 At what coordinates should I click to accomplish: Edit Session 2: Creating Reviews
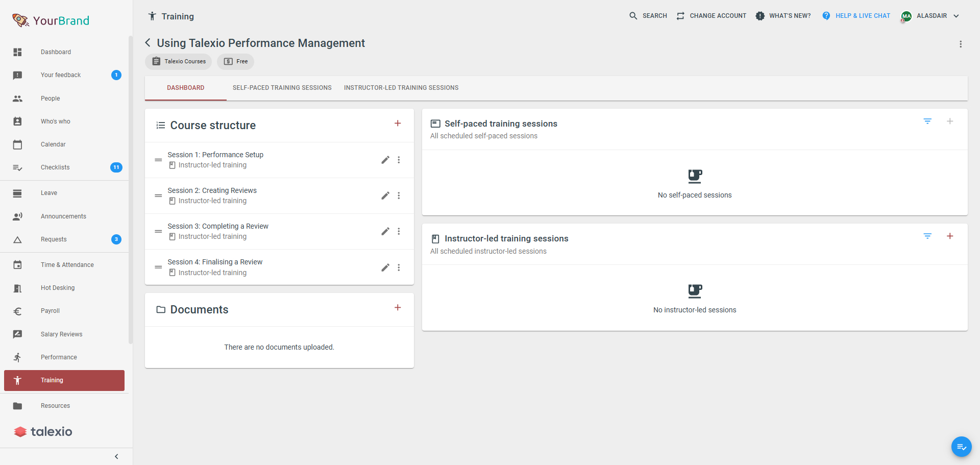[385, 195]
